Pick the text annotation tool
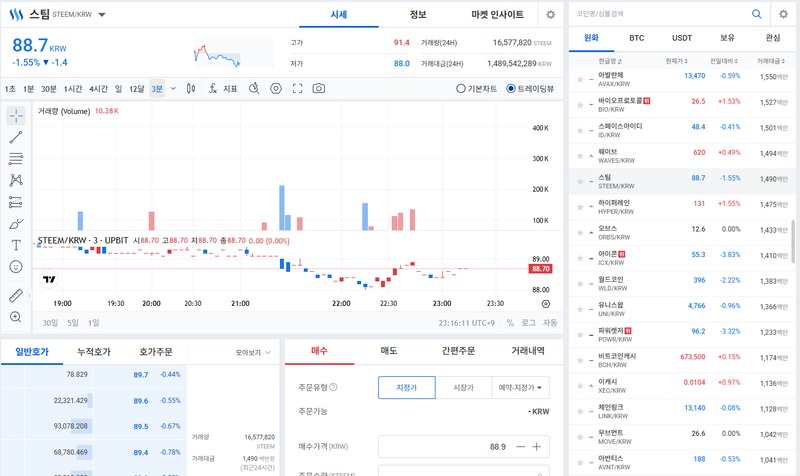Viewport: 800px width, 476px height. click(x=16, y=245)
